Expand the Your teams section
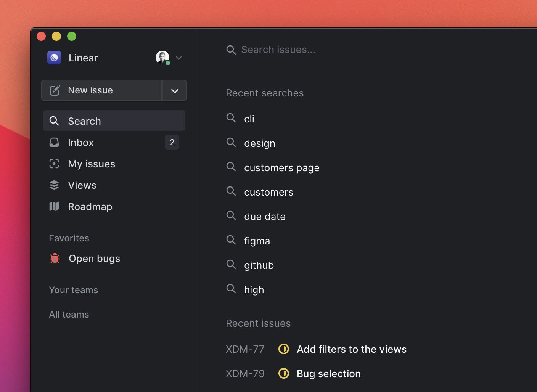The image size is (537, 392). [74, 290]
